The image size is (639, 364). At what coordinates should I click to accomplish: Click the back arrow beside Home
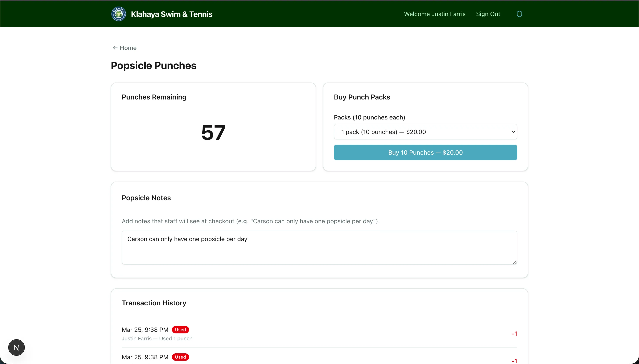[115, 48]
